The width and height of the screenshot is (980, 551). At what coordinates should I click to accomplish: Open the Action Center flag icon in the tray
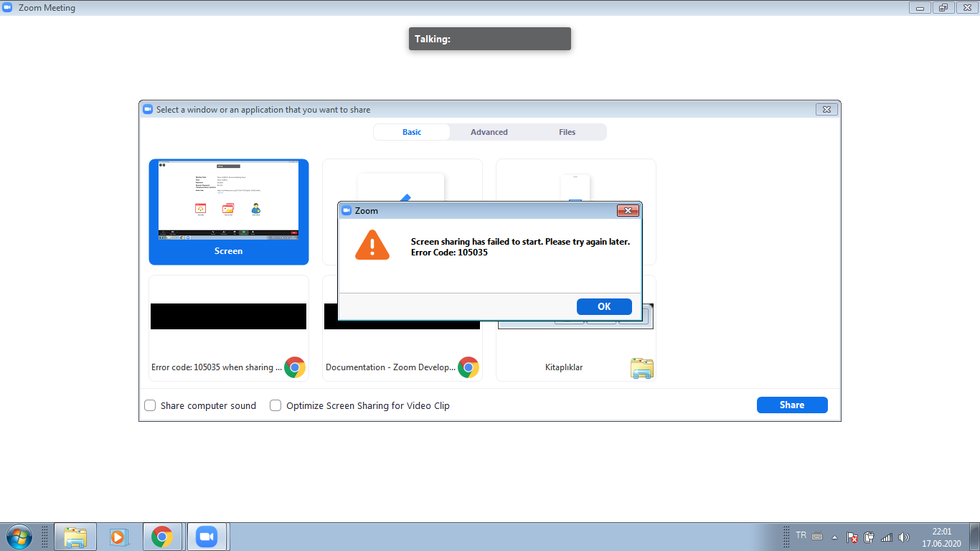click(852, 537)
